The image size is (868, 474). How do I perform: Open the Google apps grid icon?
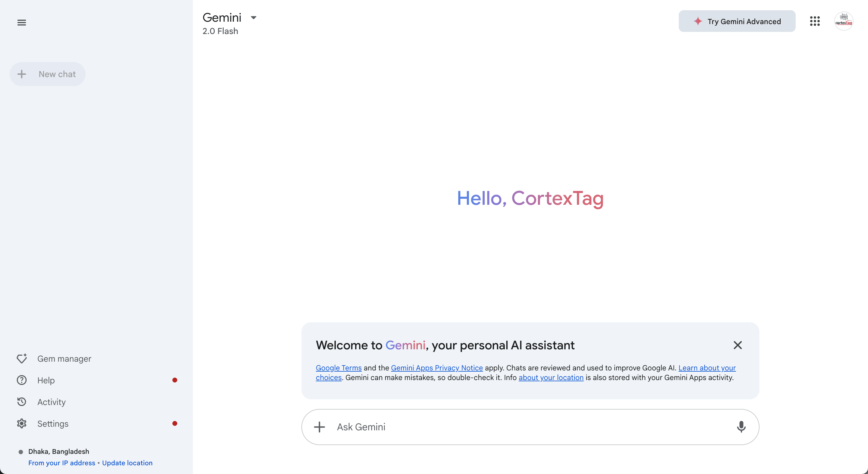[x=815, y=21]
